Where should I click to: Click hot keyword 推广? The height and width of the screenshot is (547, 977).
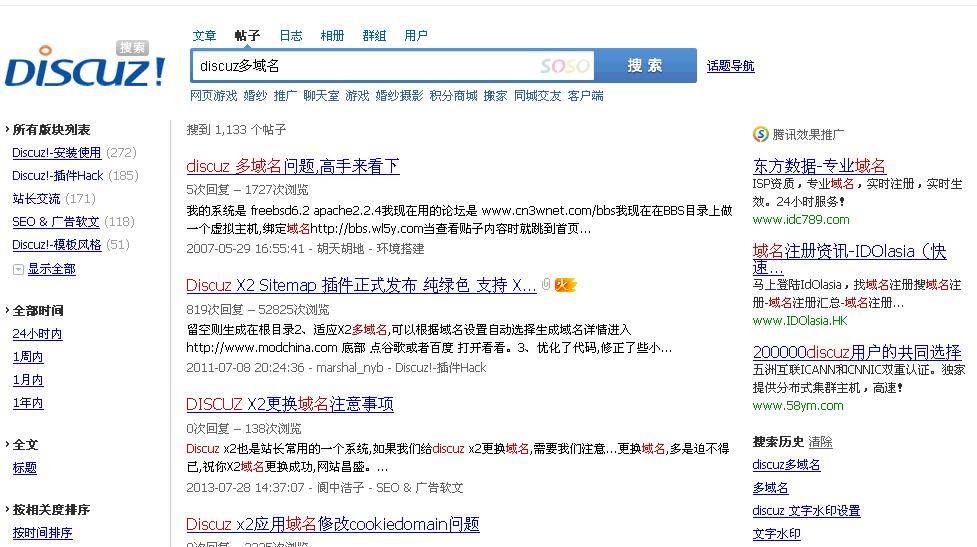click(x=285, y=96)
